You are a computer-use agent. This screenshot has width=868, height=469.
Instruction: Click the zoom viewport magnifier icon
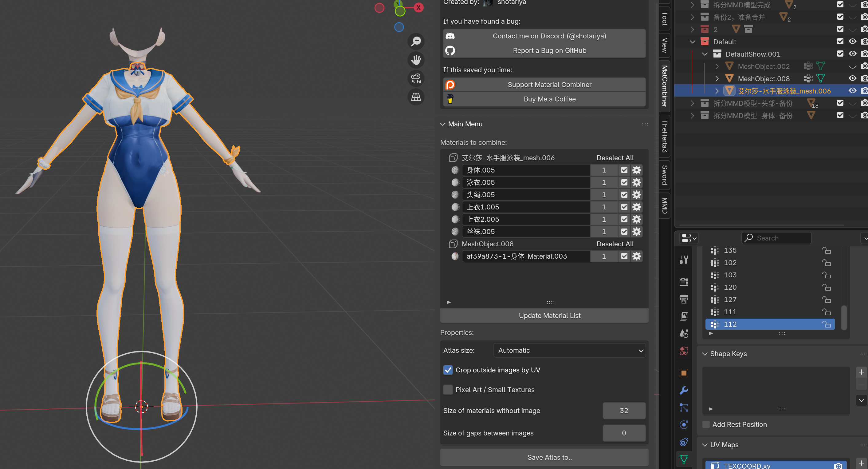coord(416,42)
